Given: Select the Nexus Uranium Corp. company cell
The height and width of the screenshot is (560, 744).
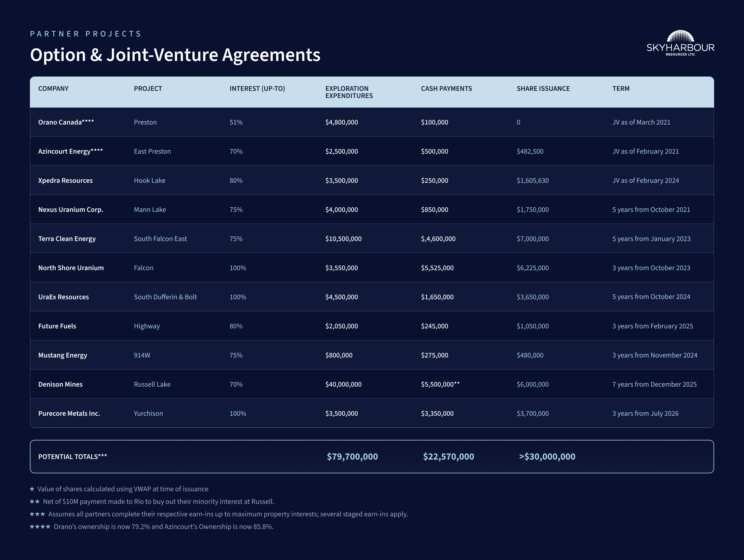Looking at the screenshot, I should [x=71, y=209].
